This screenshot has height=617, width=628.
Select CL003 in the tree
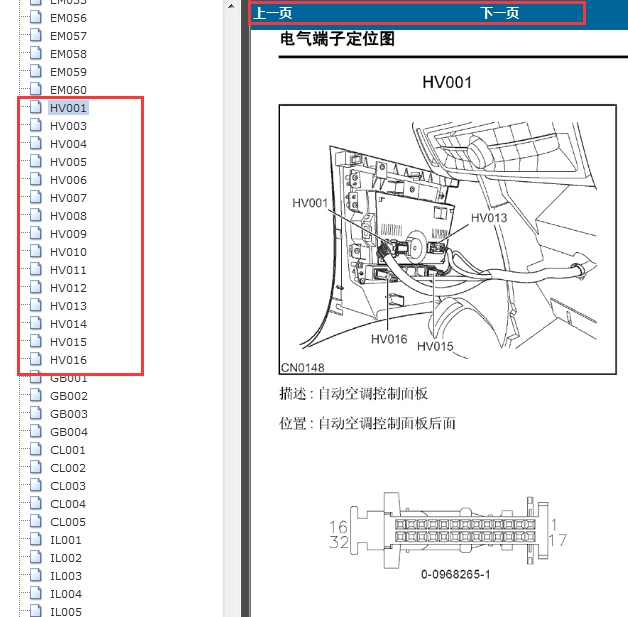(68, 486)
